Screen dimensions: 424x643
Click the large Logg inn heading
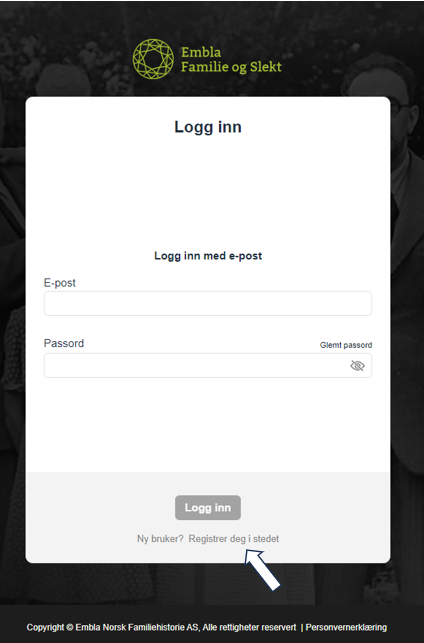pos(208,127)
